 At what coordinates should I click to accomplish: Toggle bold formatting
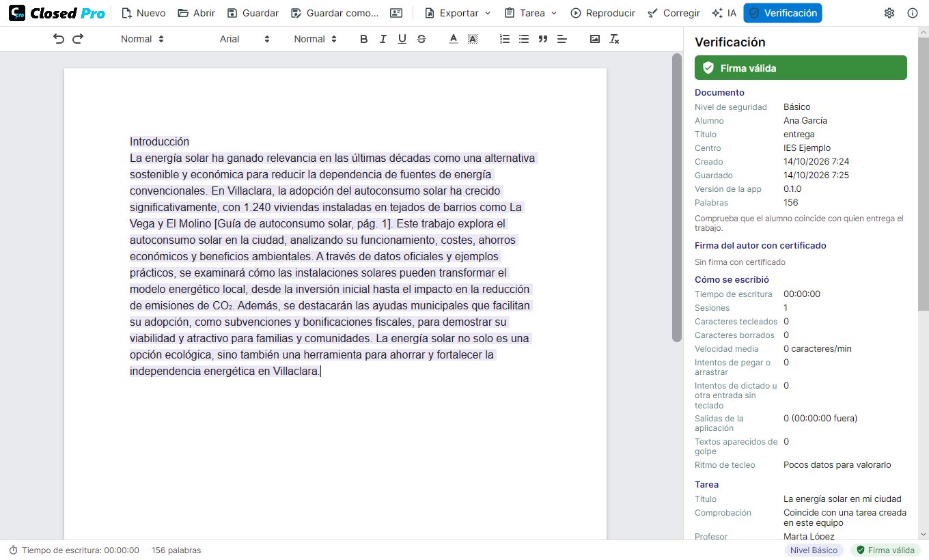[x=363, y=39]
